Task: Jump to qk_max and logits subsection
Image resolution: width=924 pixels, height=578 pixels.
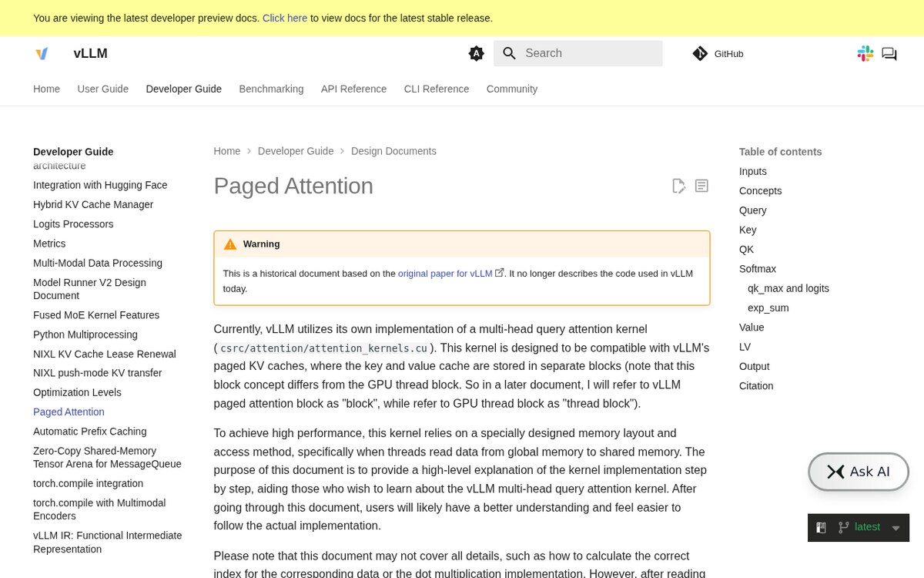Action: (788, 288)
